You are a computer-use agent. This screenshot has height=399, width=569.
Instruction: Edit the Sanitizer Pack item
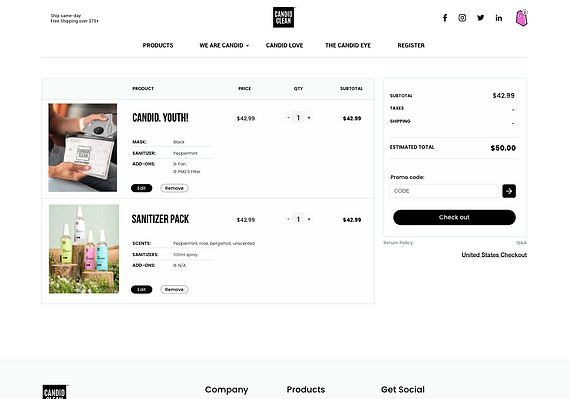tap(142, 289)
